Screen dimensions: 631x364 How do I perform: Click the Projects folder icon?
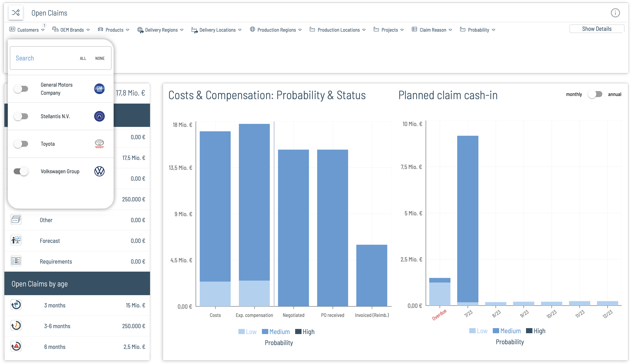pyautogui.click(x=376, y=30)
